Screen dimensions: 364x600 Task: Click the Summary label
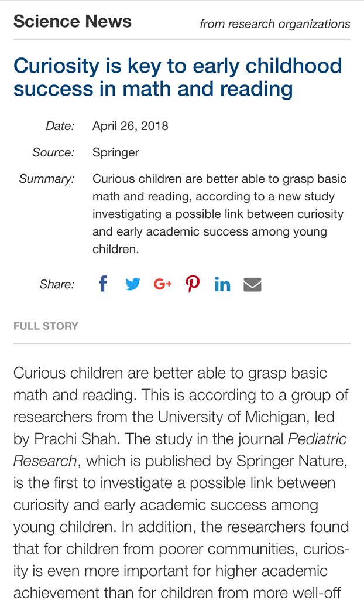pyautogui.click(x=47, y=179)
